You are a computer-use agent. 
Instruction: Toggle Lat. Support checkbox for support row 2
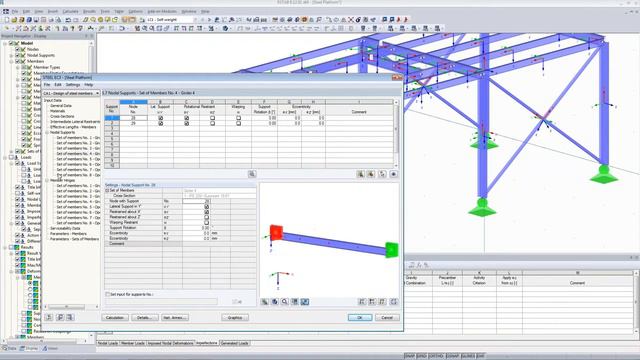coord(160,123)
